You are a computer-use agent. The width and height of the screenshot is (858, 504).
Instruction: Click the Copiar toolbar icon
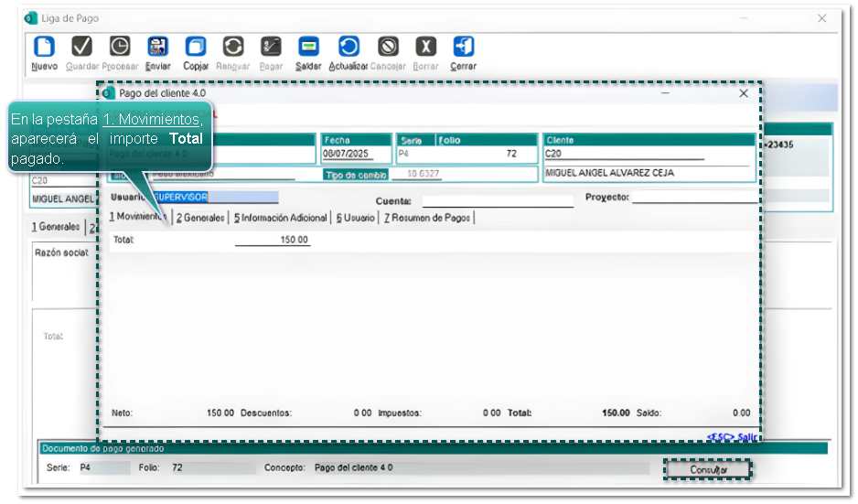click(x=196, y=48)
